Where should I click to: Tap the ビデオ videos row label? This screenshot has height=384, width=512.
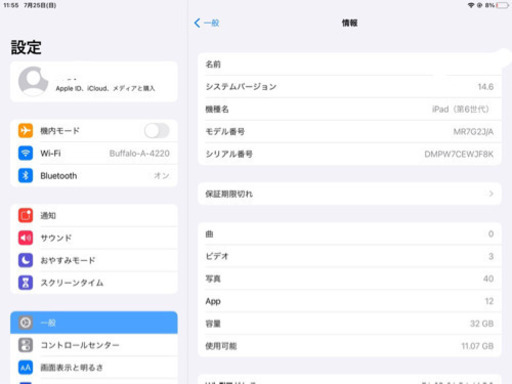(217, 256)
